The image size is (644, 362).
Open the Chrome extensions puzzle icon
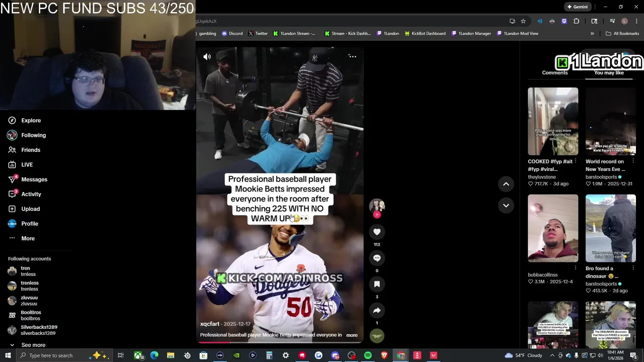coord(576,21)
